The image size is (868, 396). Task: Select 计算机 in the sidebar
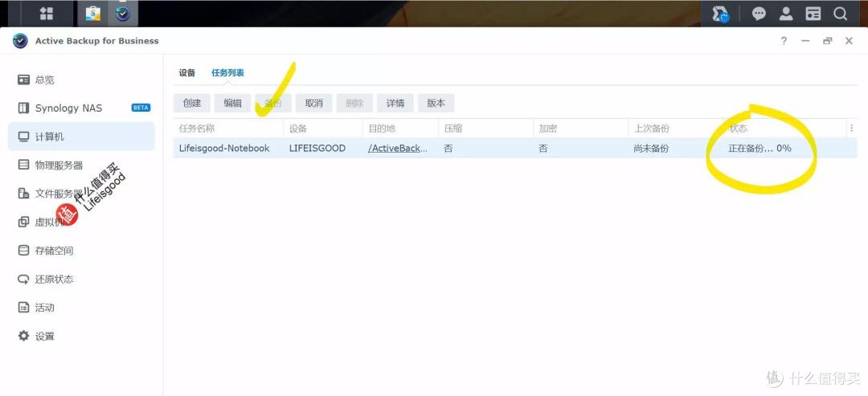click(81, 137)
